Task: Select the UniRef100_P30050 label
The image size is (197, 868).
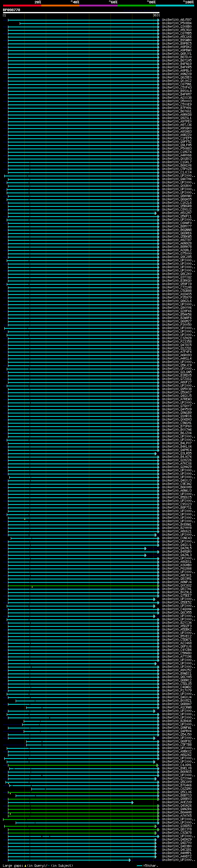Action: [x=177, y=325]
